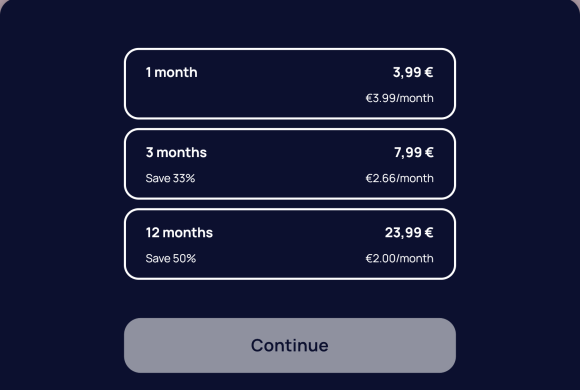The image size is (580, 390).
Task: Click the 23,99 € price label
Action: tap(409, 233)
